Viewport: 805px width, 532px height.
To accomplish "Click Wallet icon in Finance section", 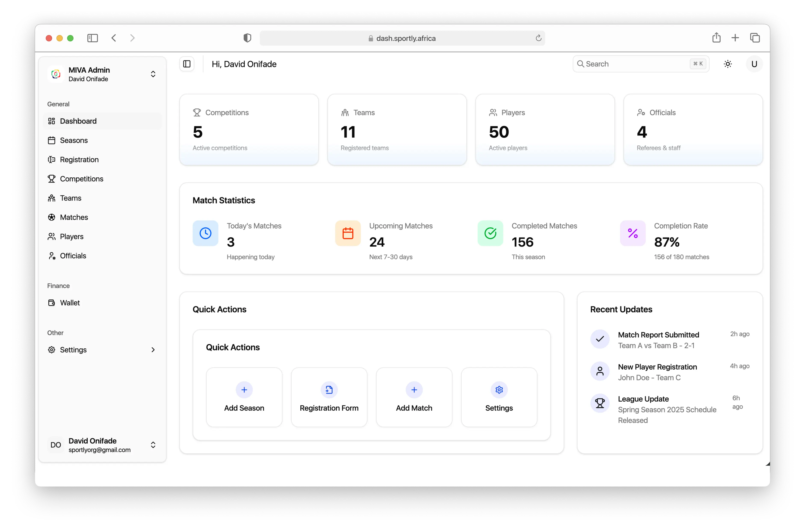I will [52, 303].
